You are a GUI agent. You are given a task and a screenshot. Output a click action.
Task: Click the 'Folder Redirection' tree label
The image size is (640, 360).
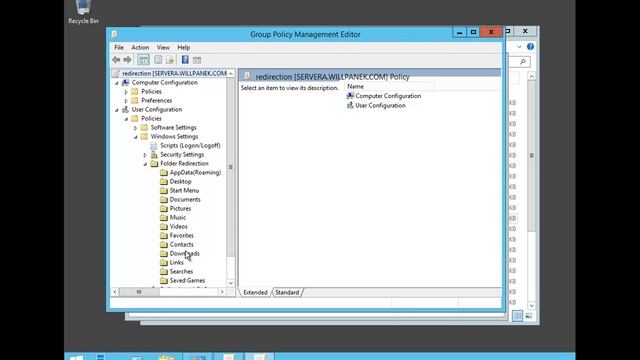[184, 164]
